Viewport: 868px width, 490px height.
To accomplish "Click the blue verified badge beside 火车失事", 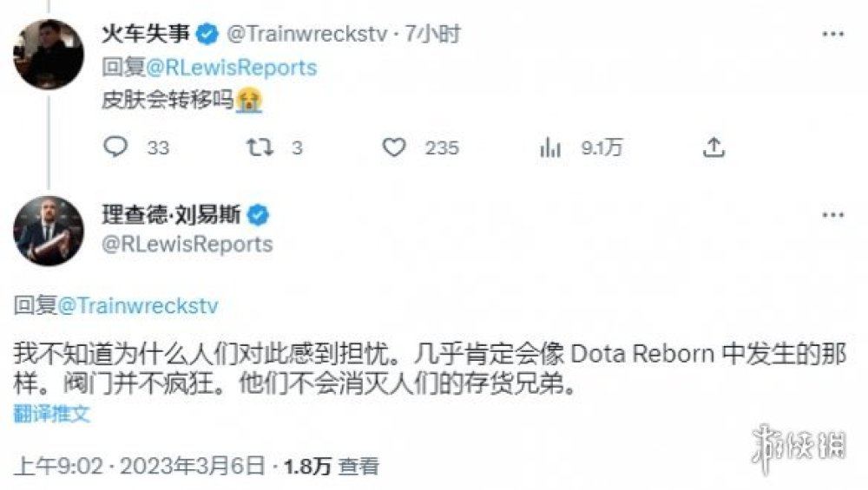I will pyautogui.click(x=207, y=35).
